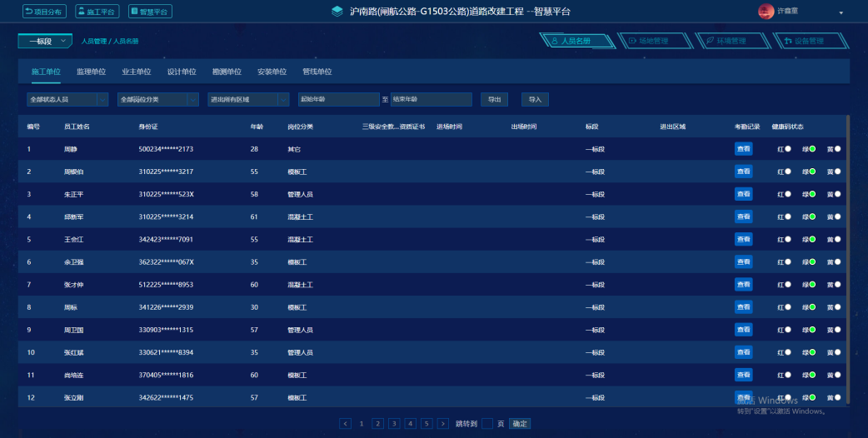868x438 pixels.
Task: Go to page 3
Action: point(394,424)
